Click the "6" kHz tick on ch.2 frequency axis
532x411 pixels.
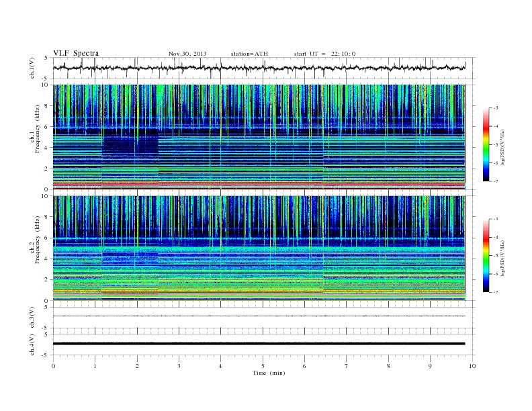click(x=46, y=238)
